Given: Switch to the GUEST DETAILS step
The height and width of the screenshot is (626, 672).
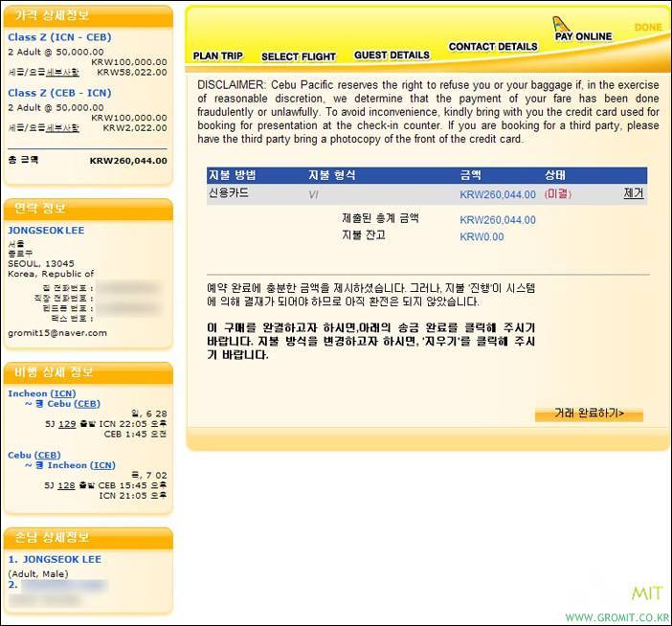Looking at the screenshot, I should click(x=392, y=55).
